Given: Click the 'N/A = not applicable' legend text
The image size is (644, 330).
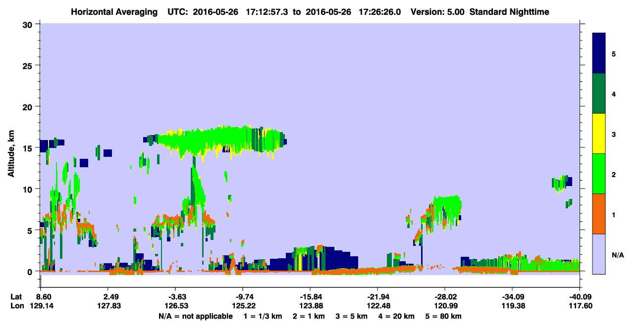Looking at the screenshot, I should click(x=195, y=316).
